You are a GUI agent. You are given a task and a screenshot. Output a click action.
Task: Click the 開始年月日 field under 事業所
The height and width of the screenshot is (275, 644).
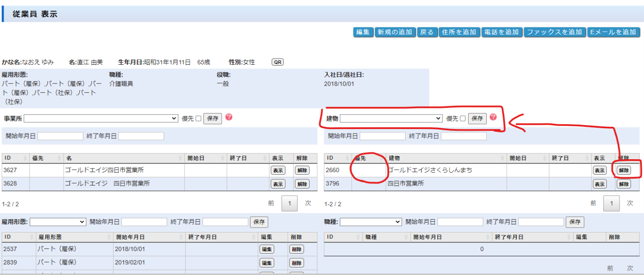tap(60, 136)
